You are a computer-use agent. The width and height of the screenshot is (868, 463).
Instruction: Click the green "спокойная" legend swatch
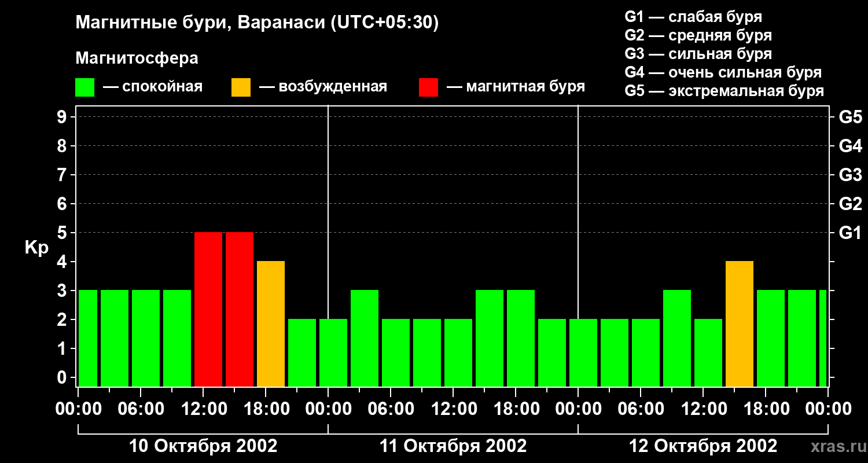[85, 87]
